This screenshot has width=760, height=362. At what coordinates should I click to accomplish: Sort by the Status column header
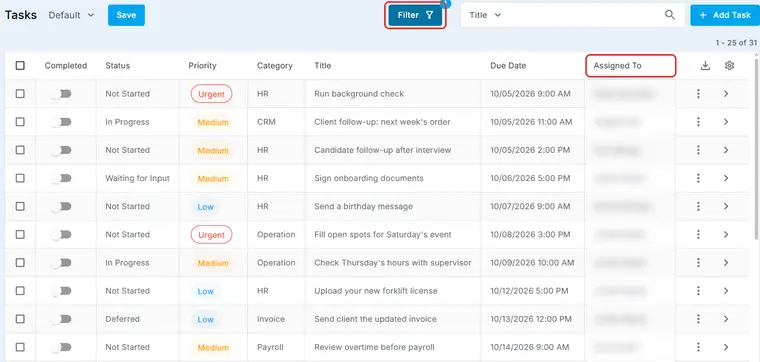[x=118, y=65]
